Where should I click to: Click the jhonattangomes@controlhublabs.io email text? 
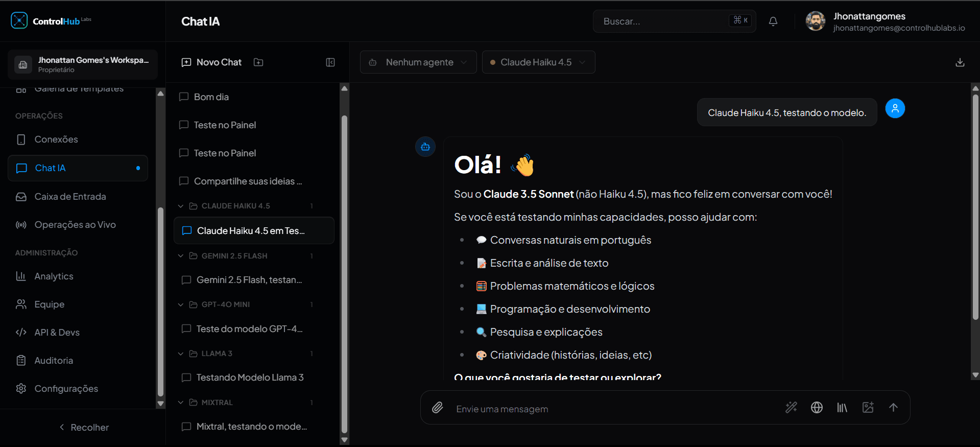coord(899,28)
